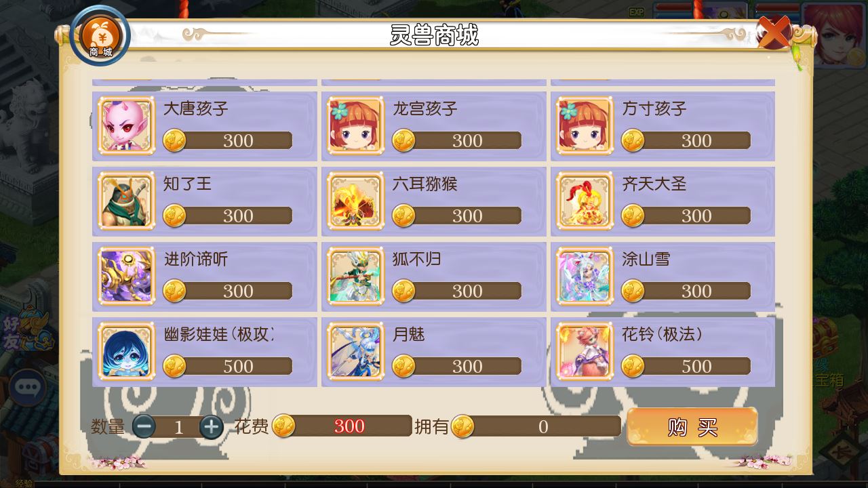Select the 龙宫孩子 pet portrait
Viewport: 868px width, 488px height.
tap(355, 126)
